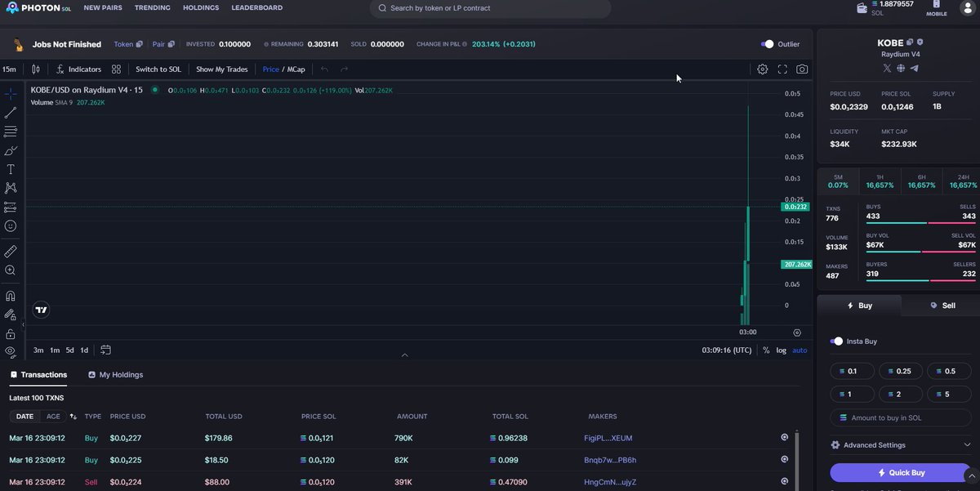The image size is (980, 491).
Task: Select the trend line drawing tool
Action: [x=11, y=113]
